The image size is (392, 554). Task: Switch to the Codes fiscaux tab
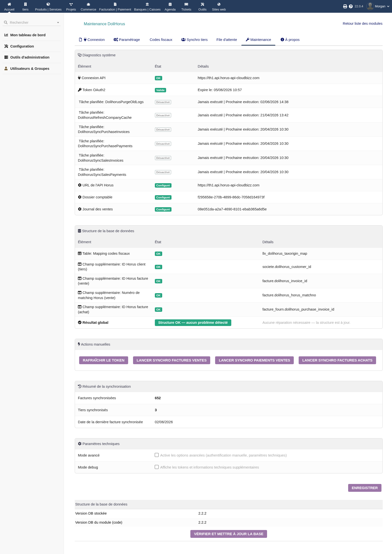coord(161,40)
